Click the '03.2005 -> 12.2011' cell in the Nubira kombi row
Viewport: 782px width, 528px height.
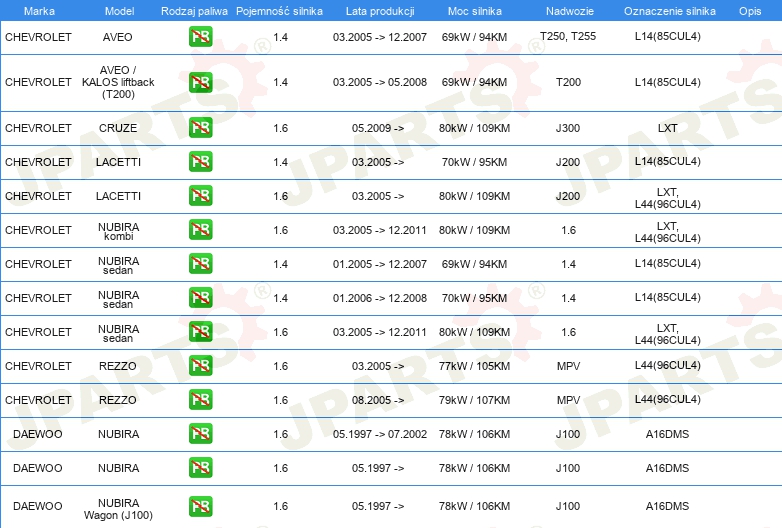tap(380, 230)
